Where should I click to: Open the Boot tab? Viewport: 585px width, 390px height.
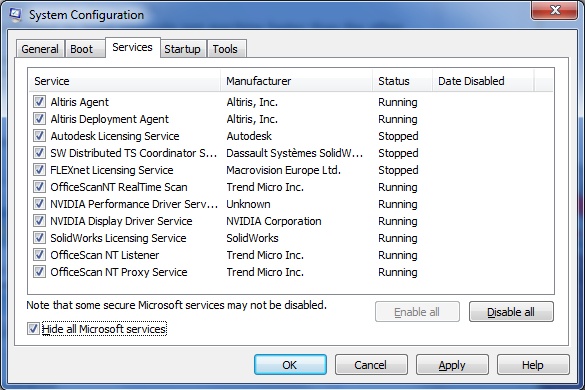(x=81, y=49)
